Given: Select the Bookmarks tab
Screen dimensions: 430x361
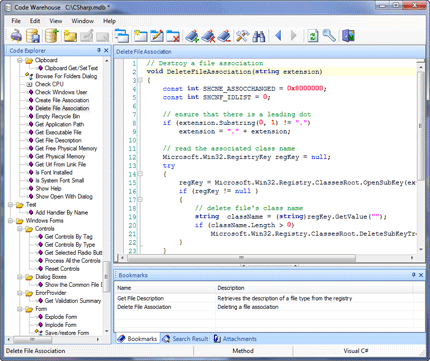Looking at the screenshot, I should click(137, 339).
